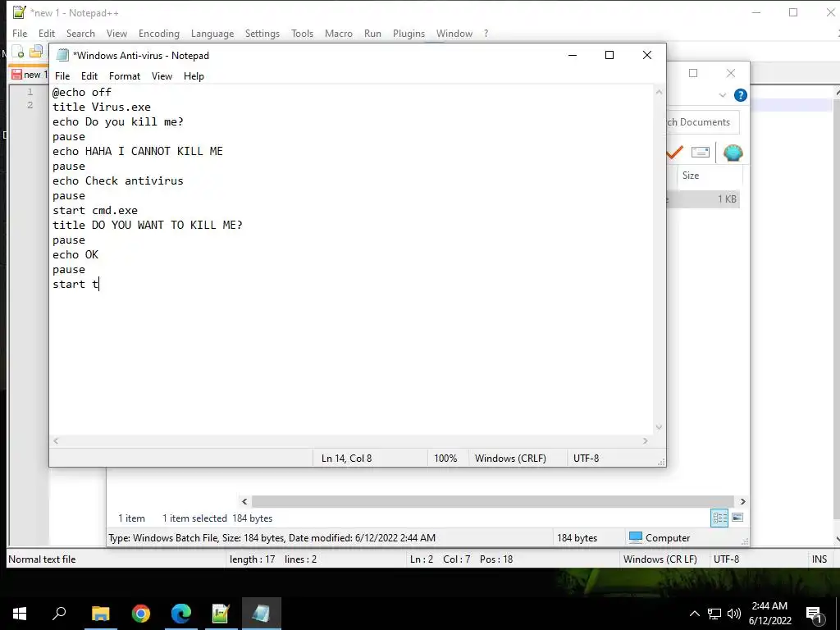Open Notepad++ Search menu

pyautogui.click(x=80, y=33)
